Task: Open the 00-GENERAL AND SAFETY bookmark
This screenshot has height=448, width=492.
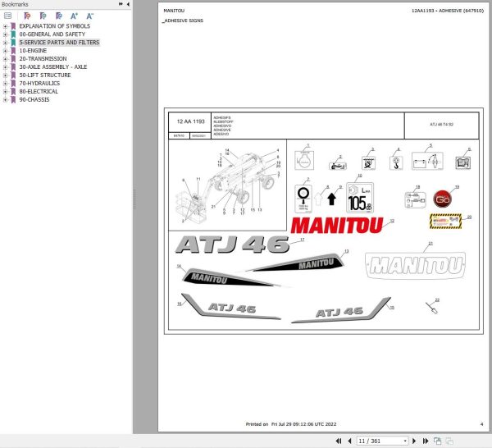Action: click(52, 34)
